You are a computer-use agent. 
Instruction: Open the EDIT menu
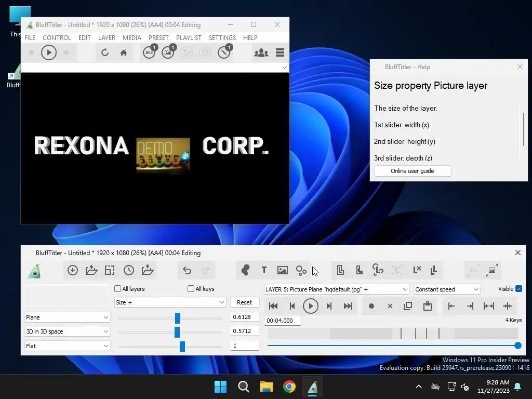point(85,37)
